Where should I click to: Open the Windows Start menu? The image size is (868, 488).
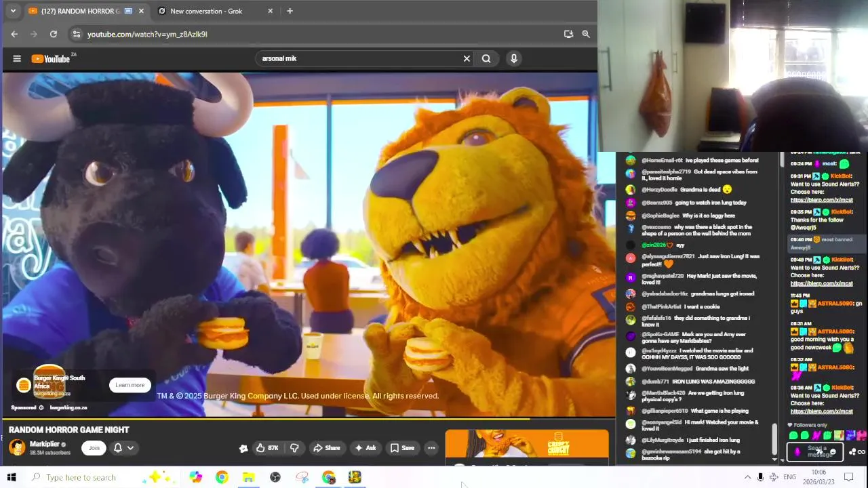(x=12, y=477)
